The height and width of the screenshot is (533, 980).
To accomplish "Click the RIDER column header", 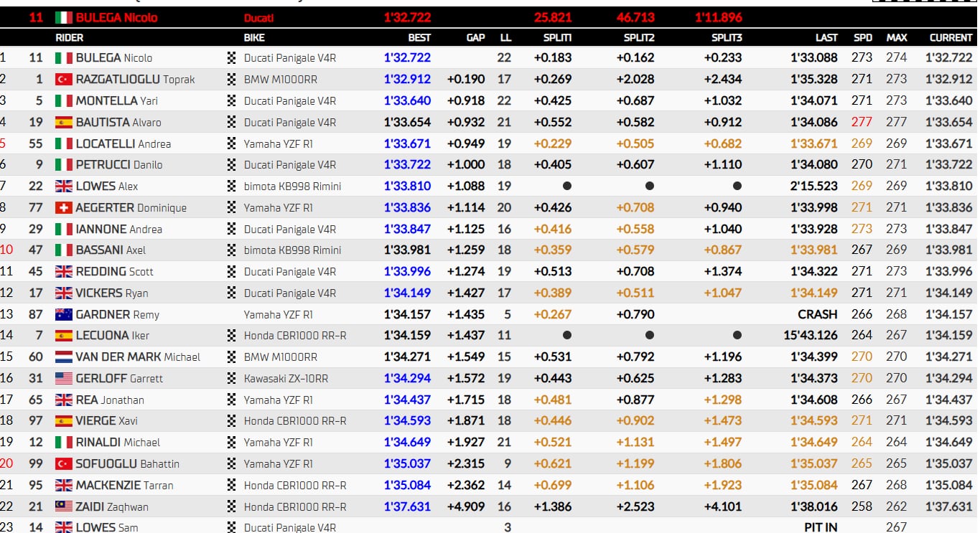I will coord(70,37).
